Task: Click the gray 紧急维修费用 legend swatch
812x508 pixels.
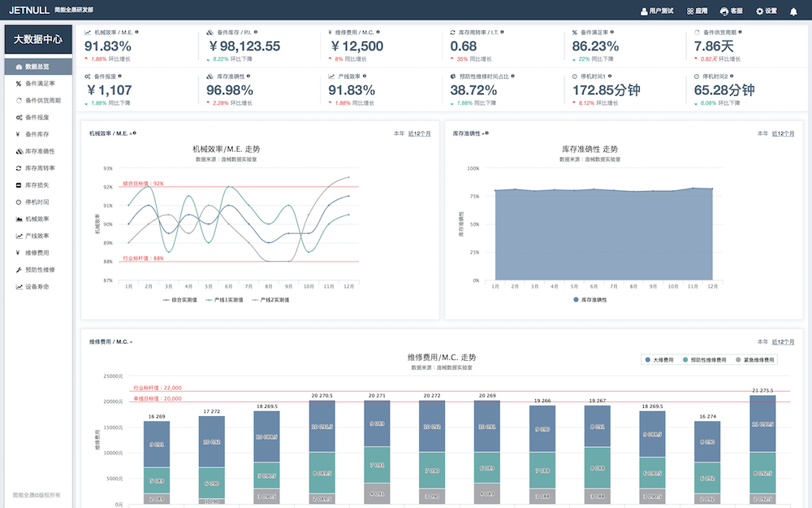Action: pos(738,359)
